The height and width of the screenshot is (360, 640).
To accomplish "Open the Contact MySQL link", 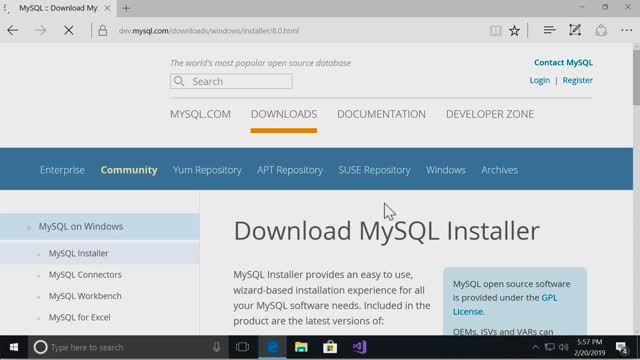I will tap(563, 62).
